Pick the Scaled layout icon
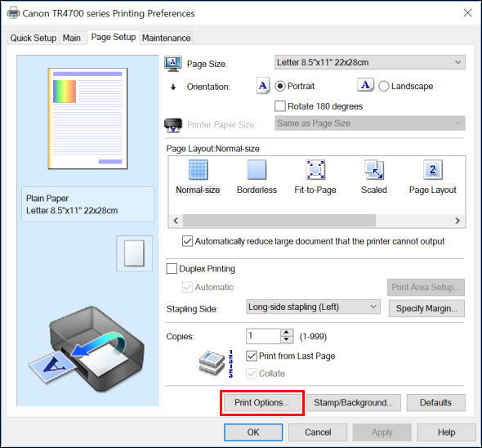Viewport: 482px width, 448px height. coord(374,169)
